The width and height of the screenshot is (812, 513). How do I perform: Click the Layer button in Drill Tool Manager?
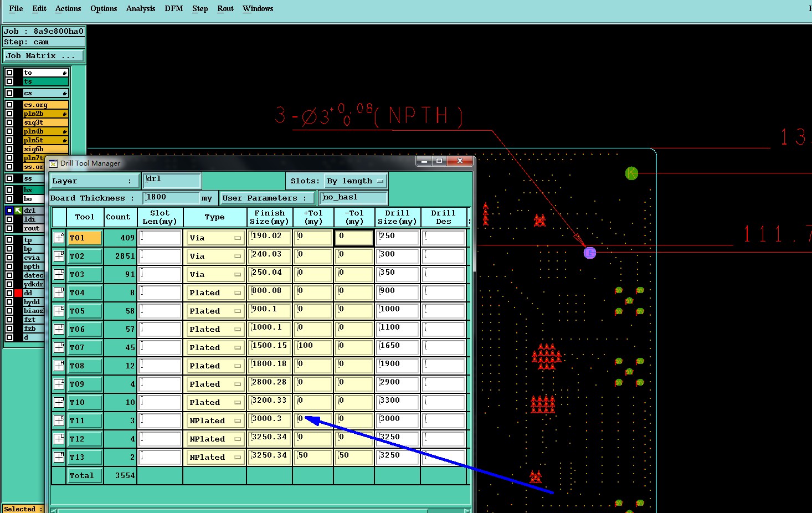(95, 181)
